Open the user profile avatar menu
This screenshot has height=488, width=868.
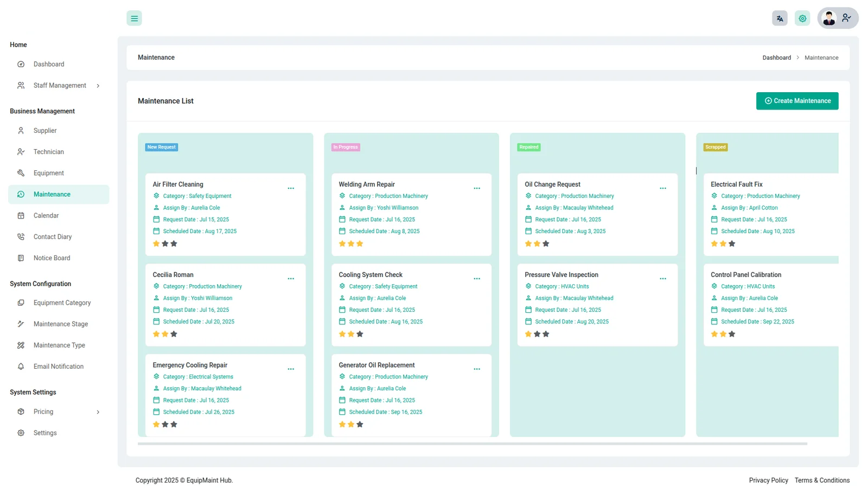[x=829, y=18]
